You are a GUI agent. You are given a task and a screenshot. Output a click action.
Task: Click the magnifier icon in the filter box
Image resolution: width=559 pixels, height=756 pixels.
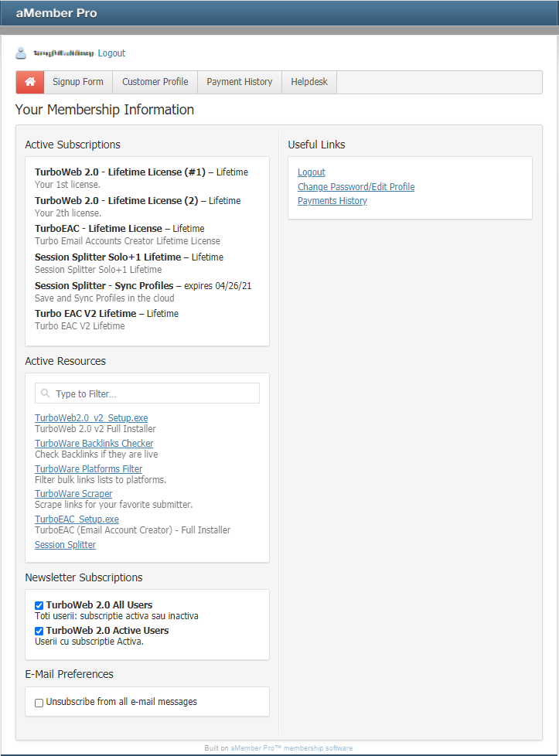pyautogui.click(x=46, y=393)
